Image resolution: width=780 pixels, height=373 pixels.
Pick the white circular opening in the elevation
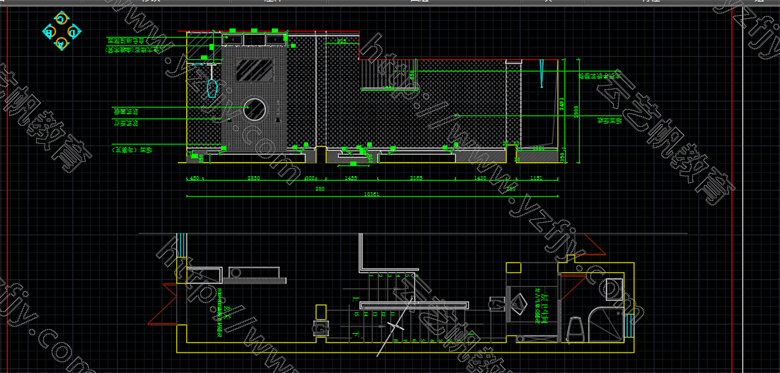(x=255, y=109)
